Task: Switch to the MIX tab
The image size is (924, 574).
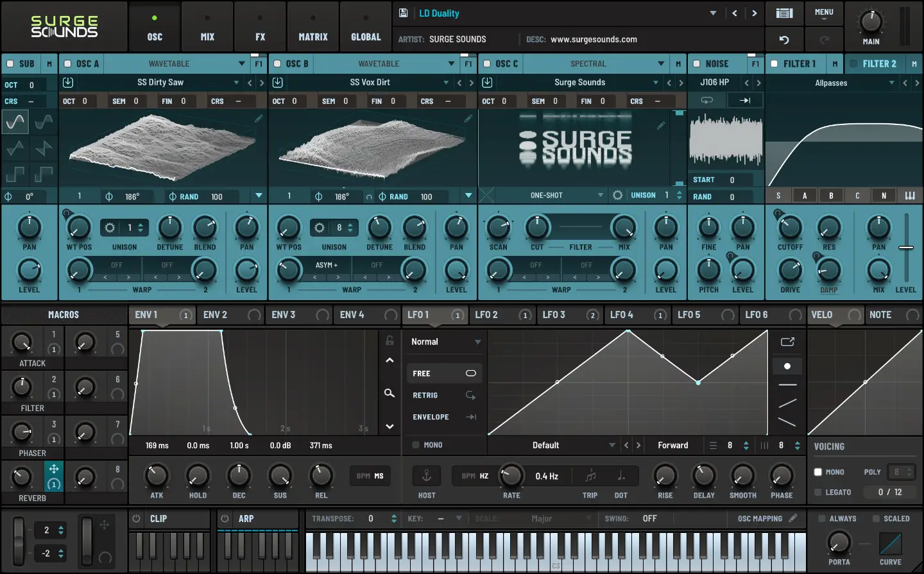Action: 207,27
